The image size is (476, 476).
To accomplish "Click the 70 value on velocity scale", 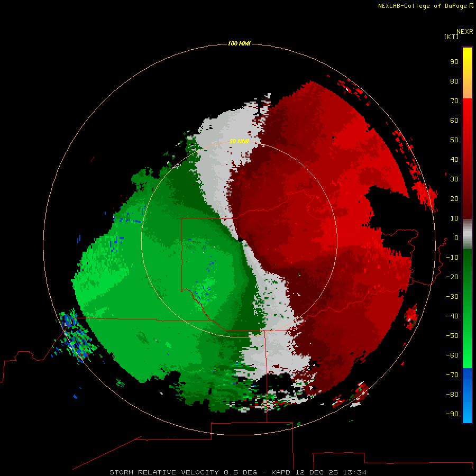I will tap(454, 101).
